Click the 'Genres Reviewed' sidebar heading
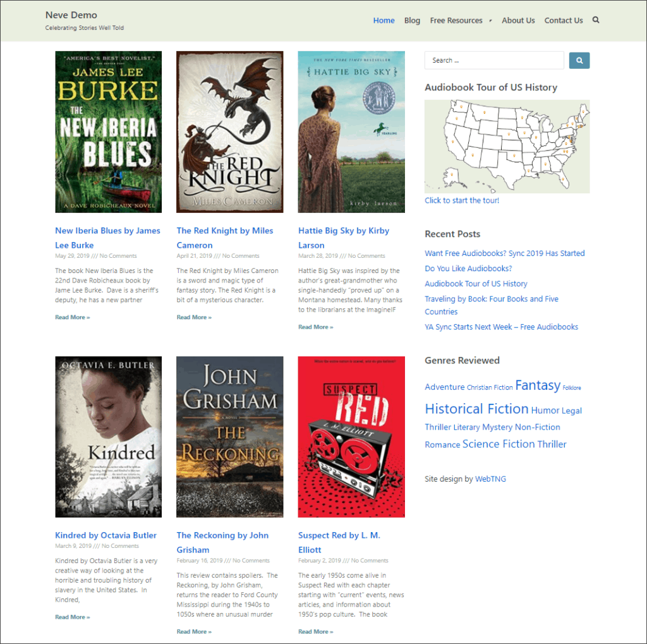The width and height of the screenshot is (647, 644). [x=462, y=360]
